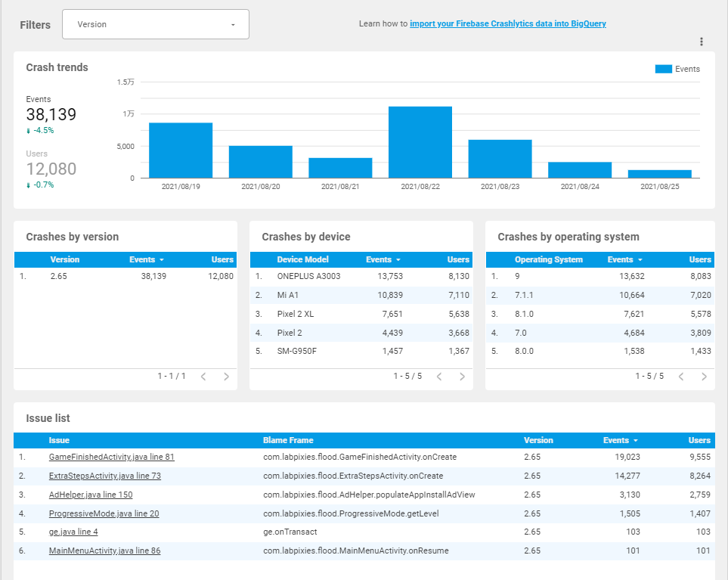Go to previous page in Crashes by version

point(203,377)
